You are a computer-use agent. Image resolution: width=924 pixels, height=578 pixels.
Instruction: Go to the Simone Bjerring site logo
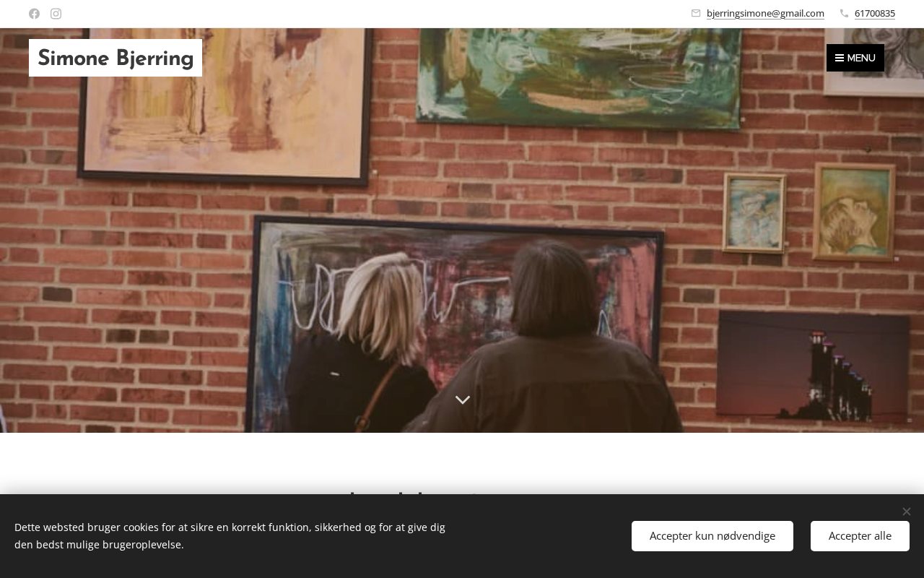pyautogui.click(x=115, y=58)
